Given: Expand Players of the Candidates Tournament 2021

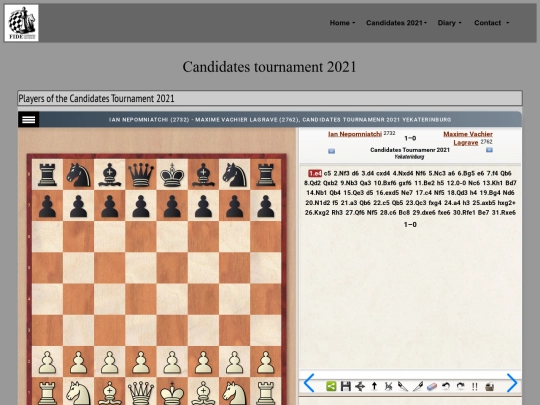Looking at the screenshot, I should (270, 98).
